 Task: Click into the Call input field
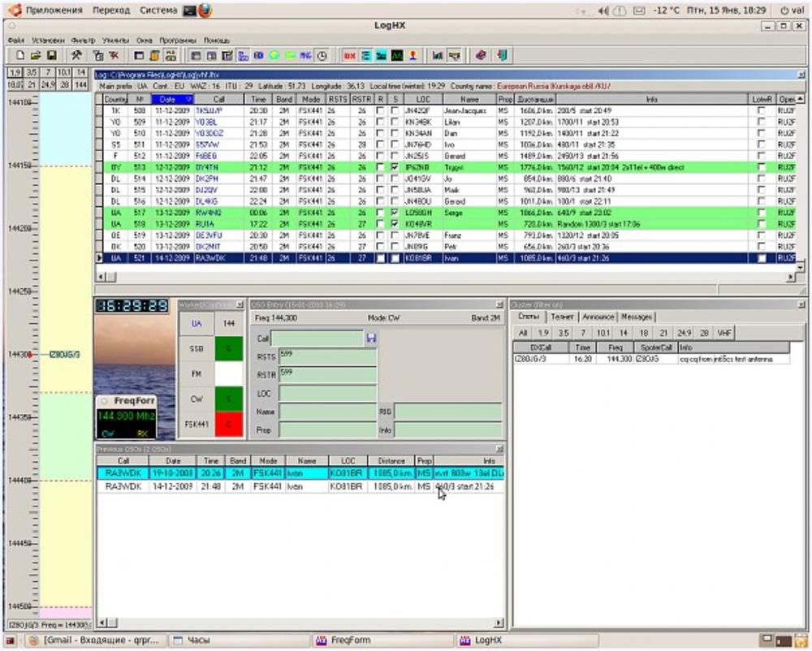317,338
